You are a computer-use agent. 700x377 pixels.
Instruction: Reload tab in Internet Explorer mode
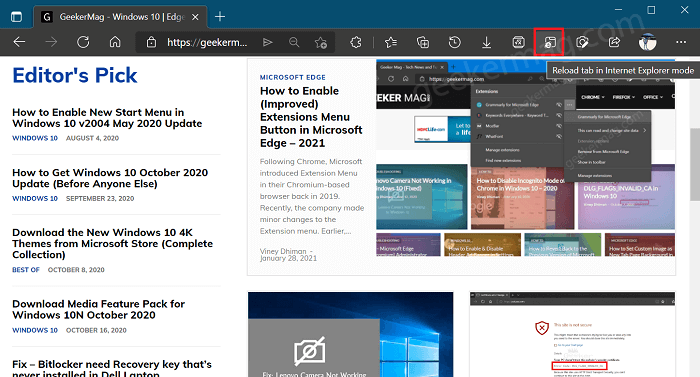pos(550,42)
